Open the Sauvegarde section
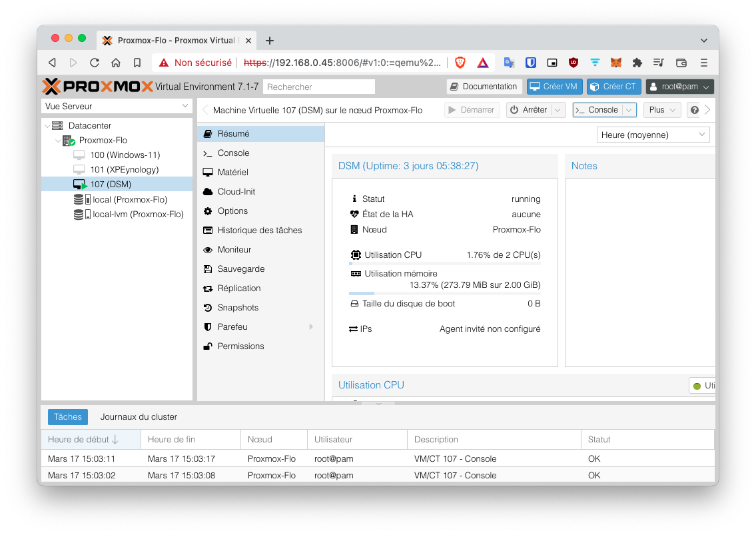This screenshot has height=535, width=756. [261, 268]
